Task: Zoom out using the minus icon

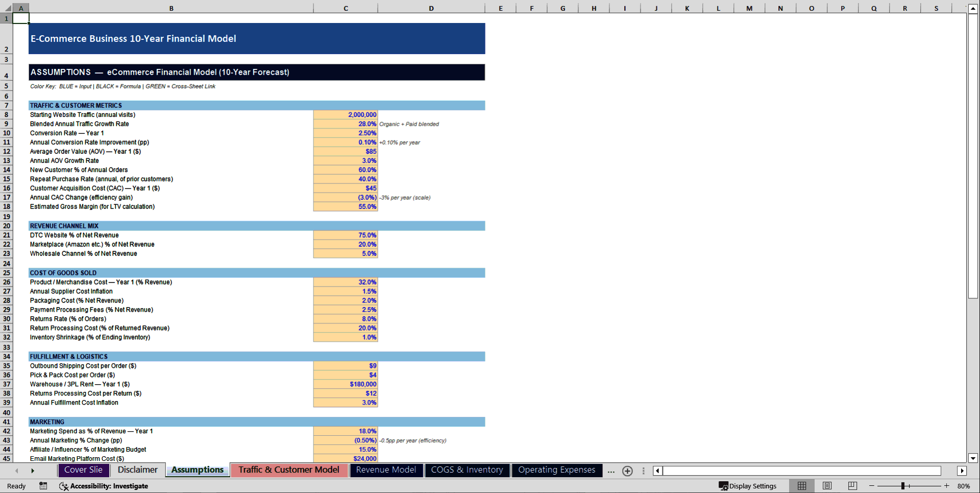Action: pos(871,486)
